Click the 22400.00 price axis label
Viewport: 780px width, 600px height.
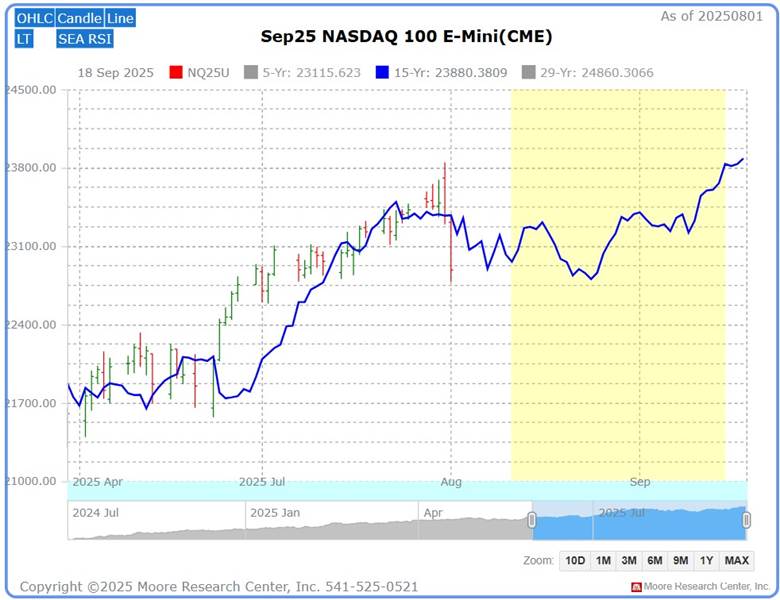(31, 324)
